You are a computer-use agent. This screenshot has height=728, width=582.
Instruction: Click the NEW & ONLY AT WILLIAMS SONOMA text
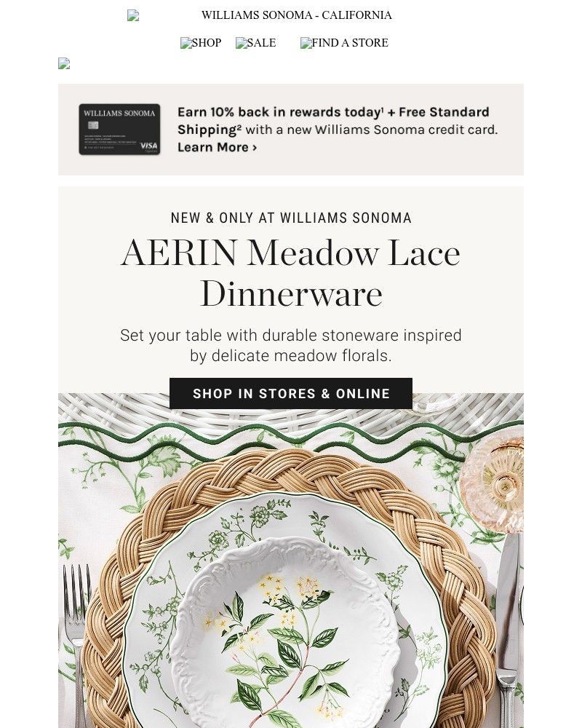pyautogui.click(x=291, y=218)
